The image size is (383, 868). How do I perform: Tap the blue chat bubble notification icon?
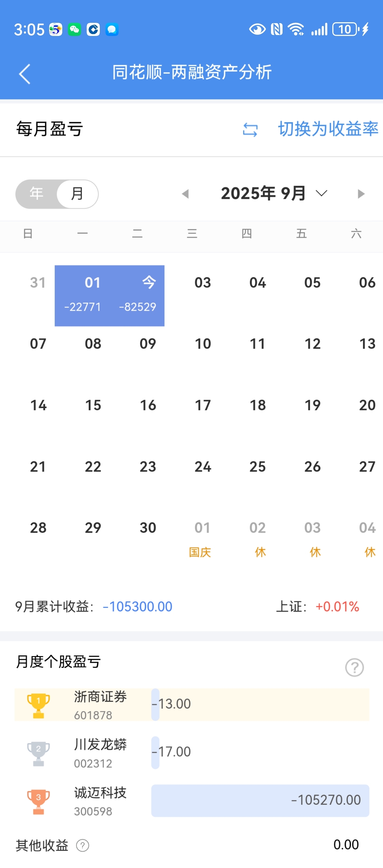click(112, 29)
